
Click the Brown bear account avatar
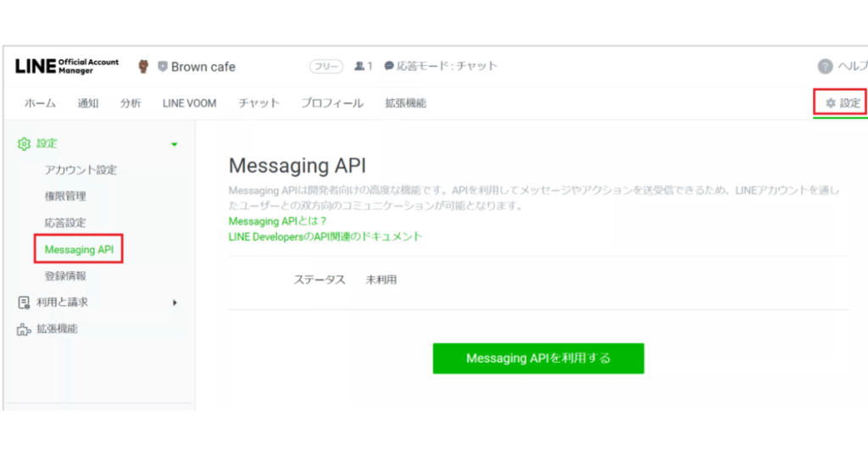(143, 66)
